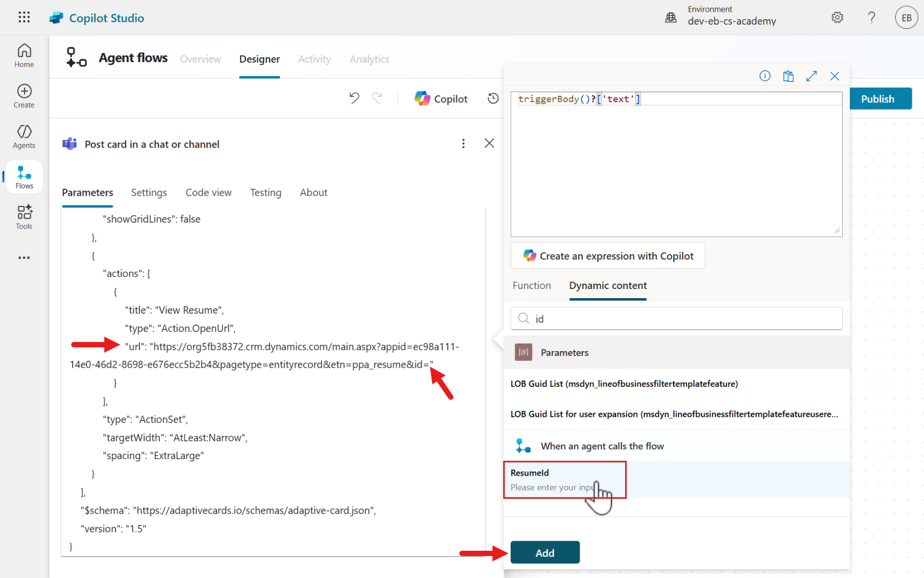Open Agents in the left sidebar
Screen dimensions: 924x578
(24, 136)
